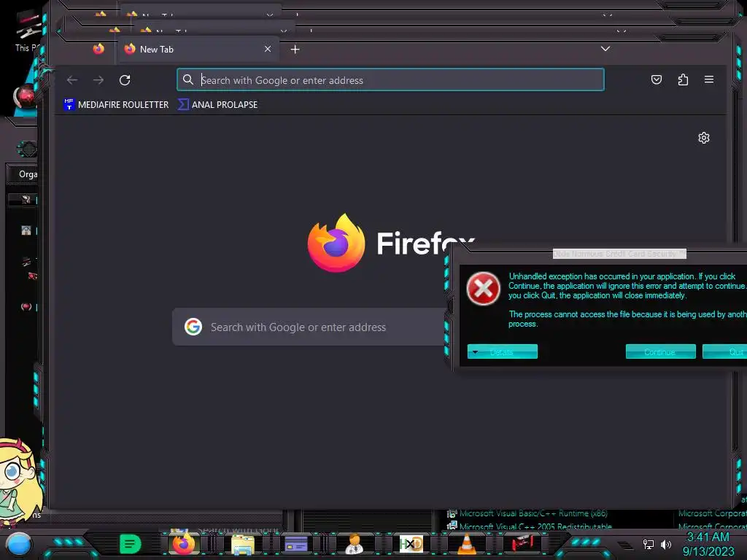Open File Explorer from taskbar
The image size is (747, 560).
[x=242, y=544]
